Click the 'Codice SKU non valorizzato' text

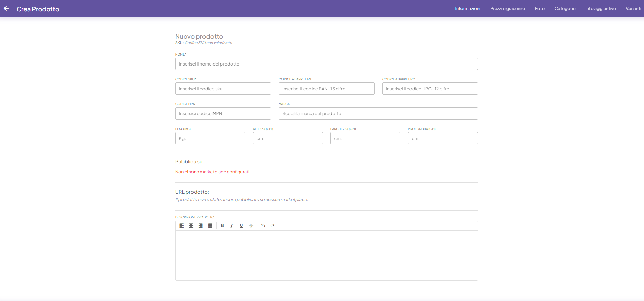click(x=208, y=43)
